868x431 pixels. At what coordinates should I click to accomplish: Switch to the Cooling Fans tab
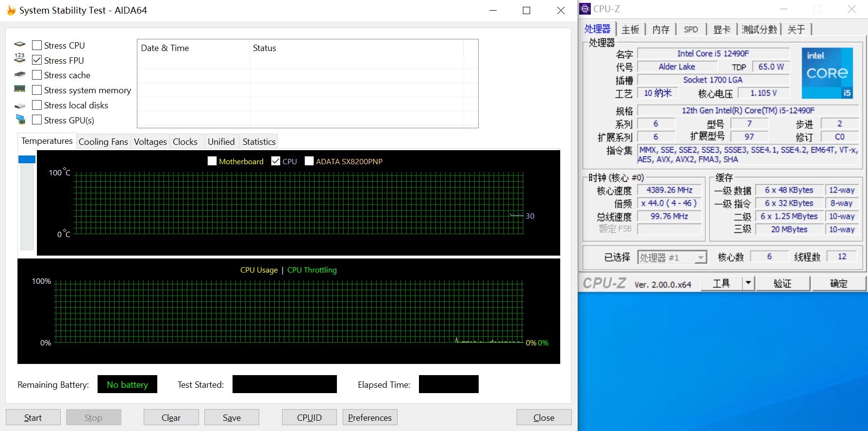[x=103, y=141]
